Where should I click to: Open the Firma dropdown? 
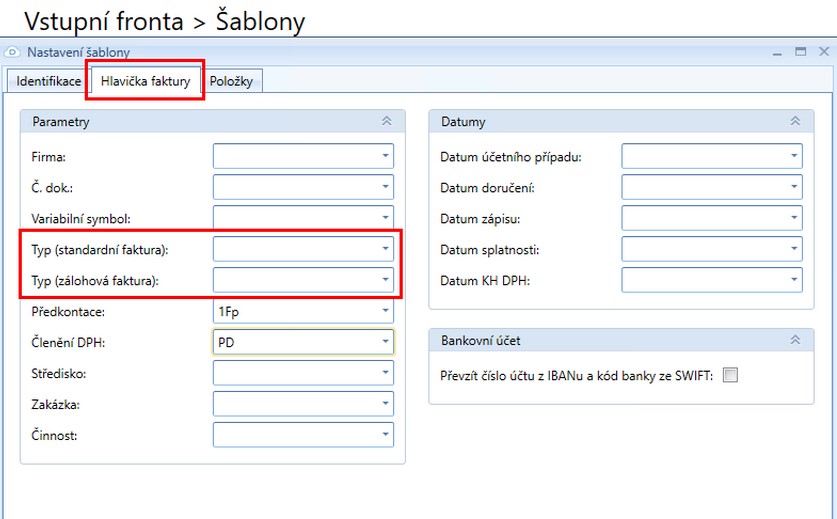point(385,156)
